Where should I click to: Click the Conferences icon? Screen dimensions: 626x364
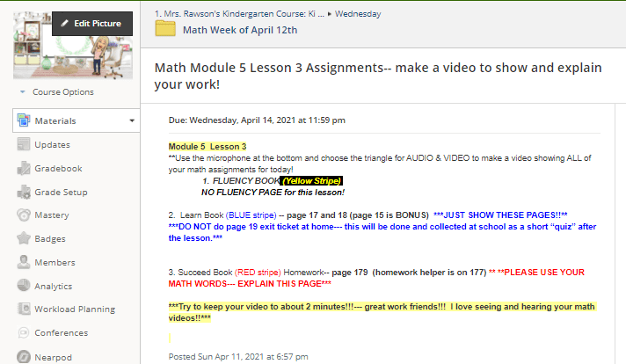coord(24,332)
